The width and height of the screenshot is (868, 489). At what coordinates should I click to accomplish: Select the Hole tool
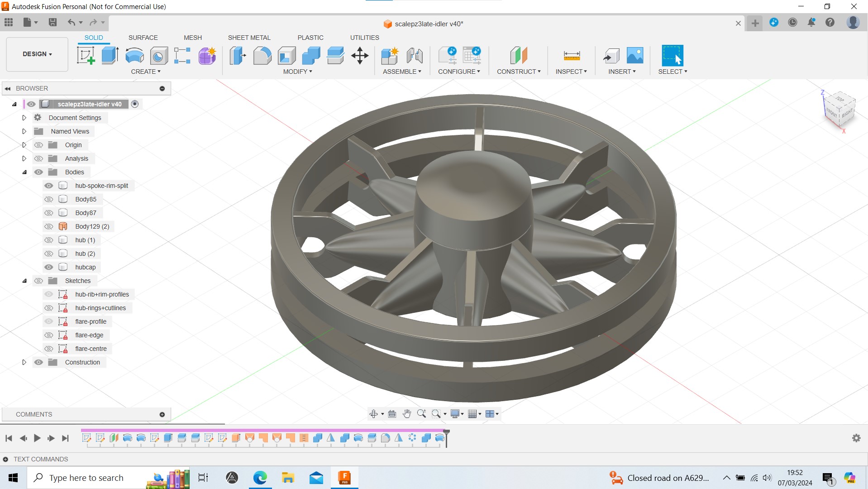coord(158,56)
